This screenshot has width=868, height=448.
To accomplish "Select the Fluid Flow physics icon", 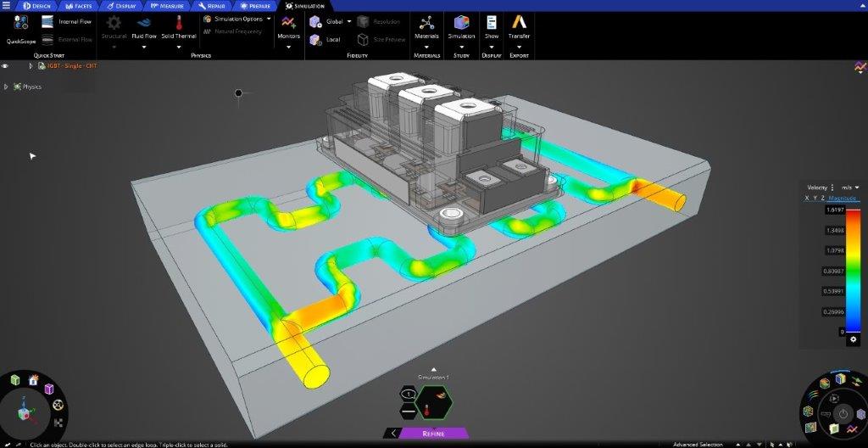I will 144,23.
